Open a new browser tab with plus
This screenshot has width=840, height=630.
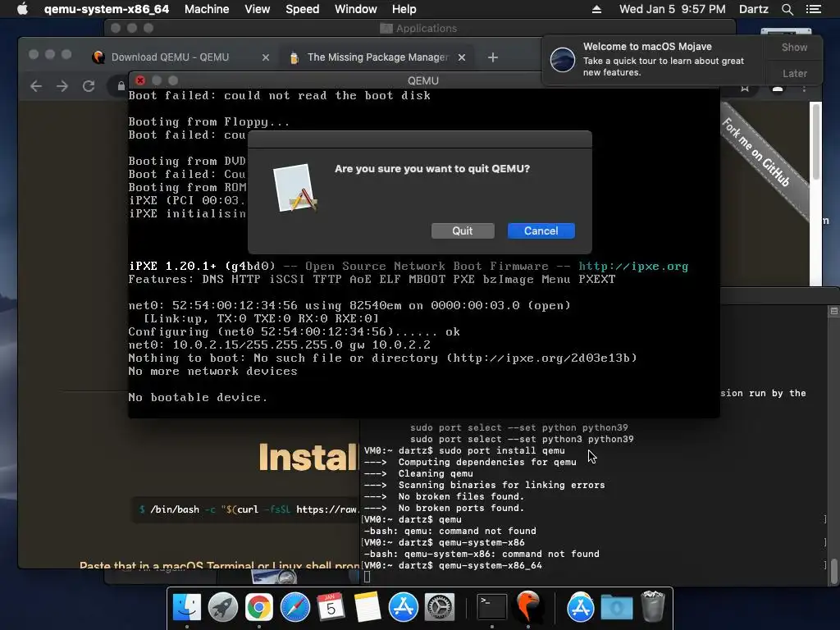[x=493, y=57]
